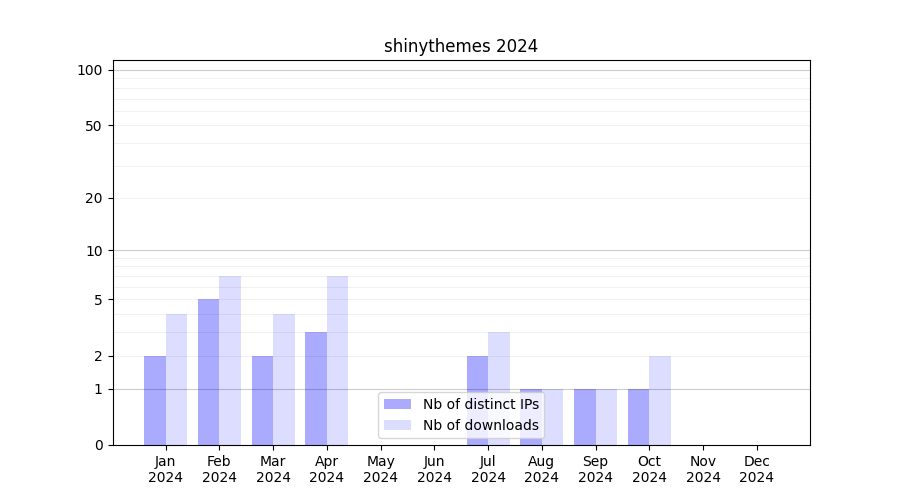Screen dimensions: 900x500
Task: Click the February downloads bar
Action: (x=230, y=360)
